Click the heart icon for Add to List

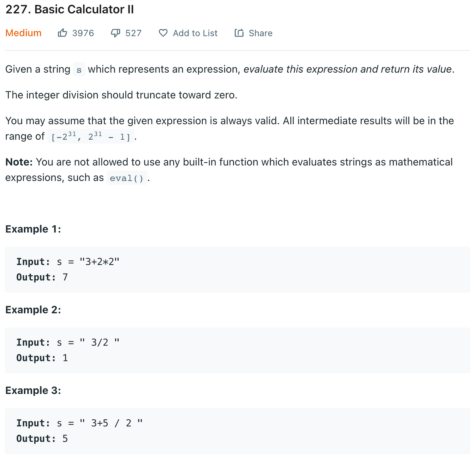(x=163, y=33)
